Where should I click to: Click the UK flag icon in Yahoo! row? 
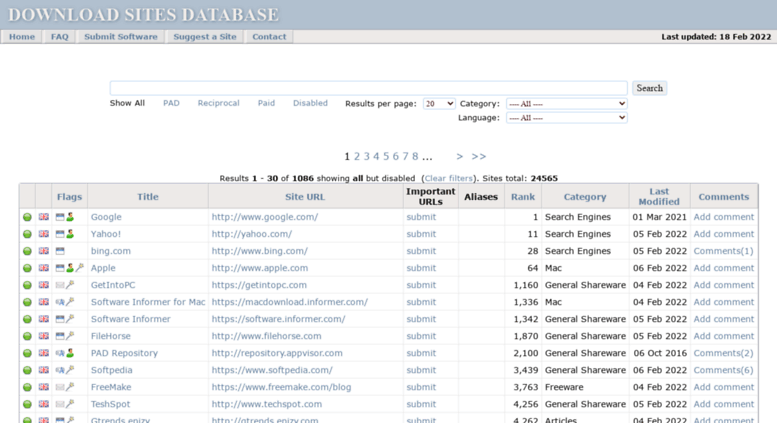[x=44, y=234]
